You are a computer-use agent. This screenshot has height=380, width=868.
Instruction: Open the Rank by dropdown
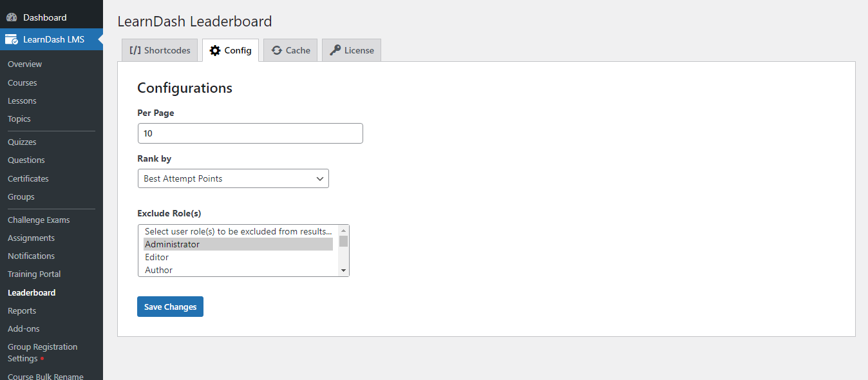point(233,178)
